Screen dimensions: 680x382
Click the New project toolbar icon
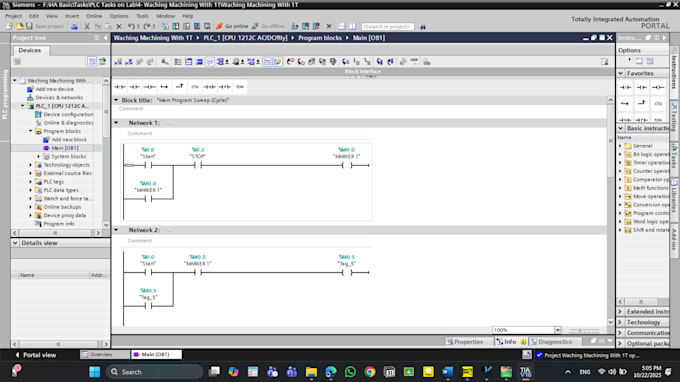tap(10, 26)
